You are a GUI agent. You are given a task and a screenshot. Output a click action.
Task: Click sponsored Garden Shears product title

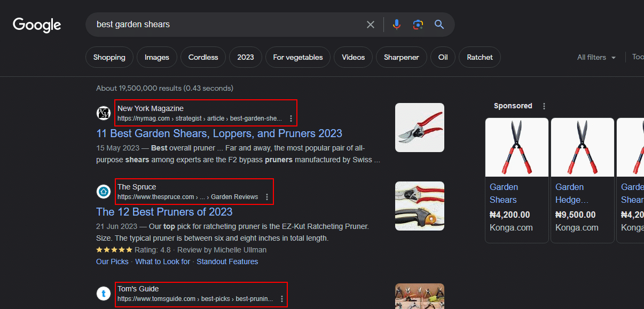click(504, 193)
